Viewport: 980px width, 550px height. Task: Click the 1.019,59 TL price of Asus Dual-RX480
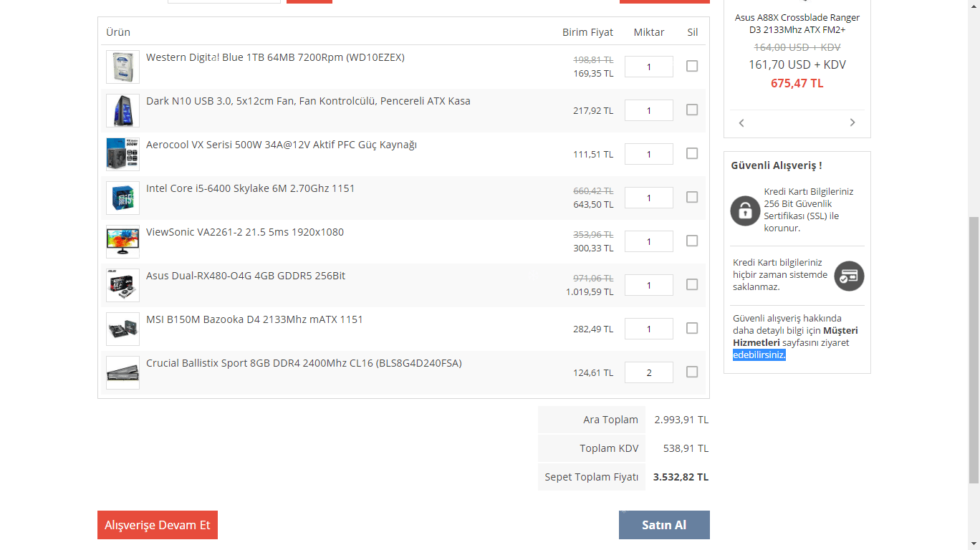coord(590,292)
